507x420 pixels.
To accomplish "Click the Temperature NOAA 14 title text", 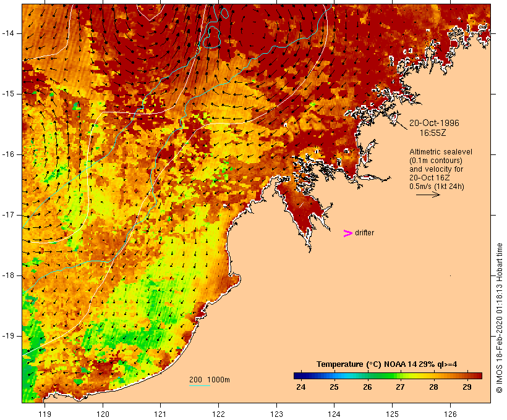I will (x=386, y=364).
